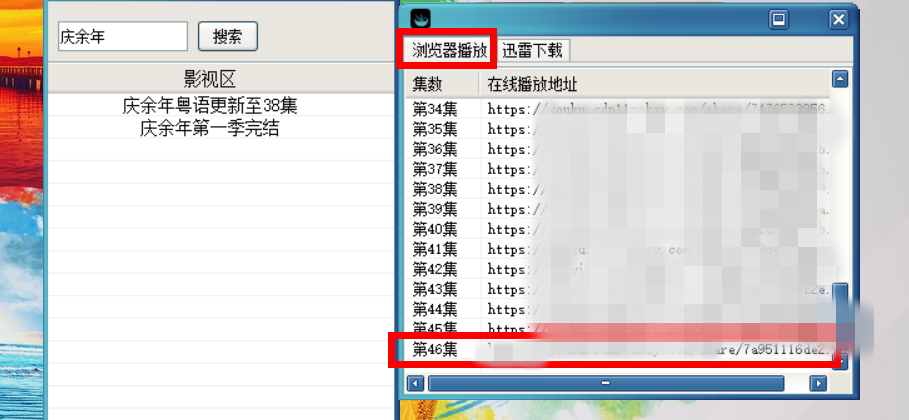Focus the search box containing 庆余年
The width and height of the screenshot is (909, 420).
122,37
